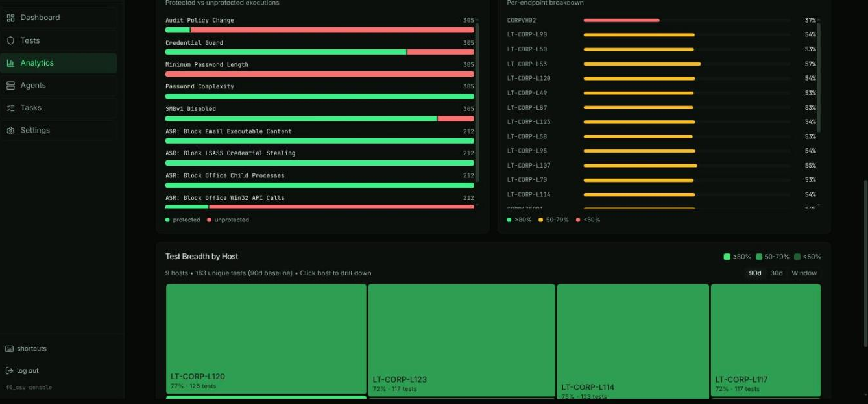Image resolution: width=868 pixels, height=404 pixels.
Task: Click the Password Complexity label
Action: pyautogui.click(x=199, y=86)
